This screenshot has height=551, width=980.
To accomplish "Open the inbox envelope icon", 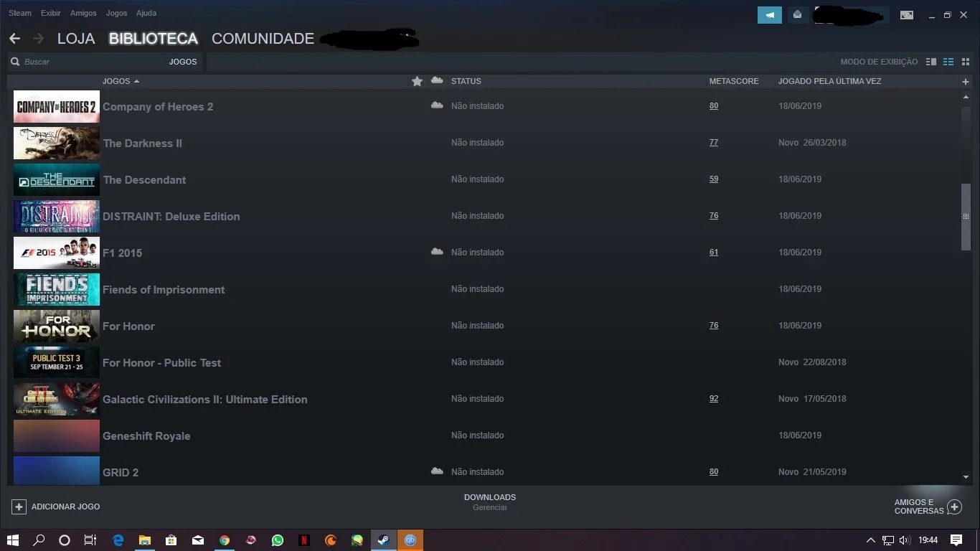I will 798,15.
